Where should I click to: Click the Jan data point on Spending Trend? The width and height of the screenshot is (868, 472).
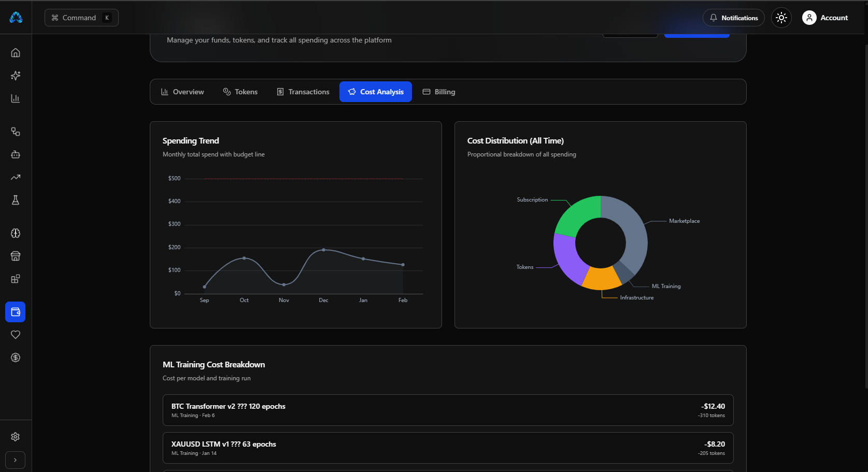coord(363,259)
